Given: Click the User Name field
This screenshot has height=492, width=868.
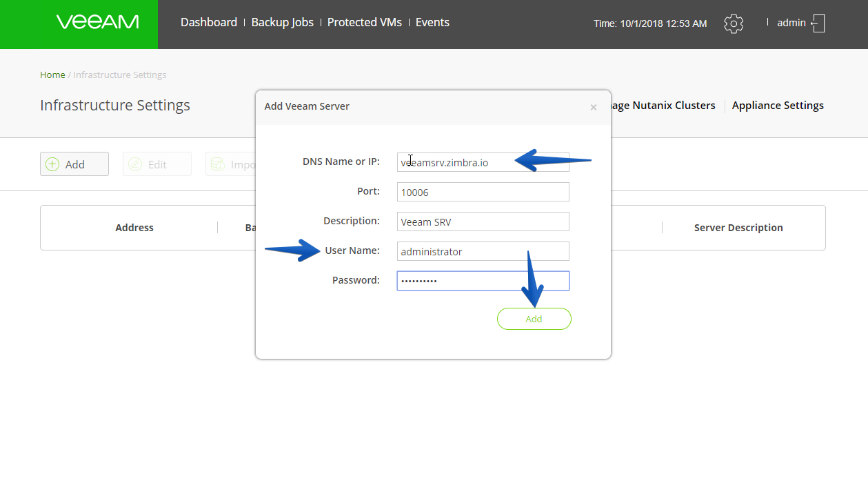Looking at the screenshot, I should click(483, 251).
